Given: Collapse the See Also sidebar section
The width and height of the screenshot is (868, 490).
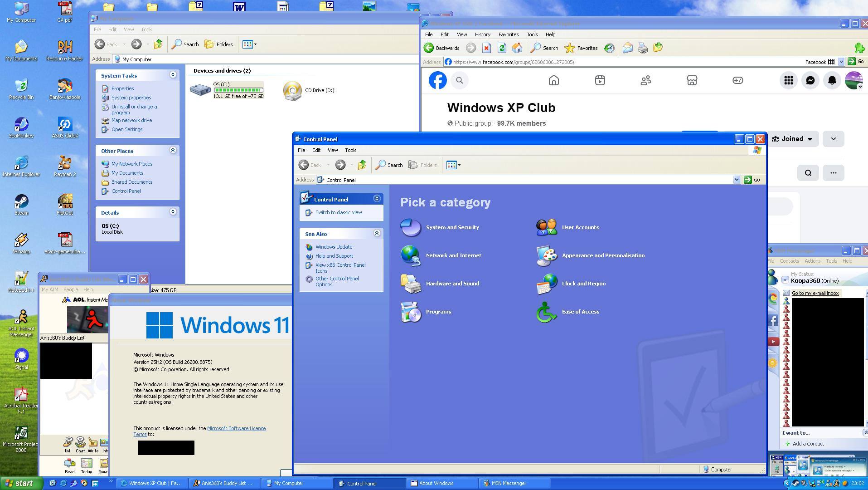Looking at the screenshot, I should point(377,233).
